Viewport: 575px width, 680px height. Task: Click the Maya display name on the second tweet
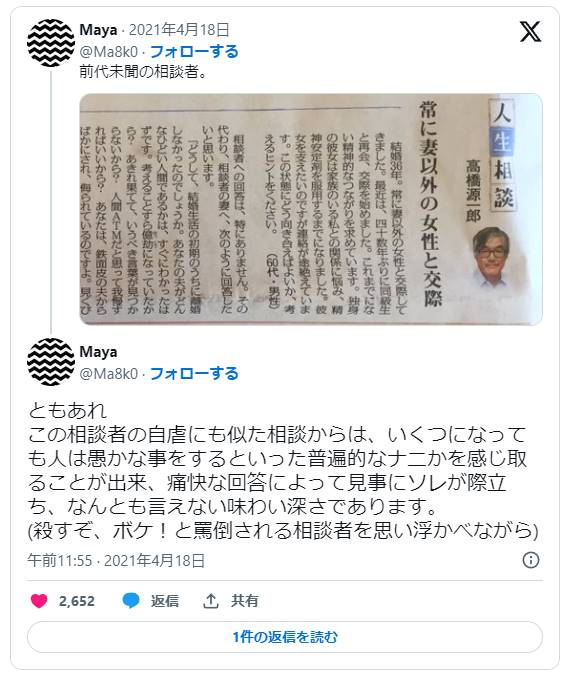pyautogui.click(x=98, y=352)
